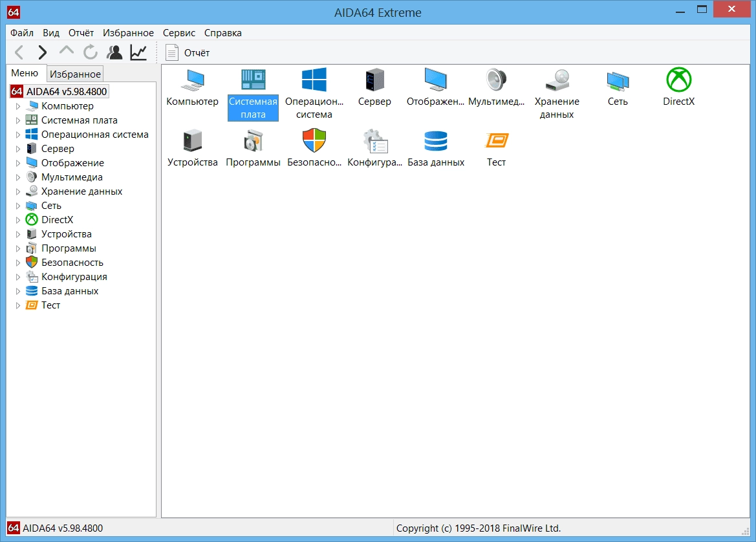This screenshot has width=756, height=542.
Task: Click the graph chart toolbar icon
Action: point(138,52)
